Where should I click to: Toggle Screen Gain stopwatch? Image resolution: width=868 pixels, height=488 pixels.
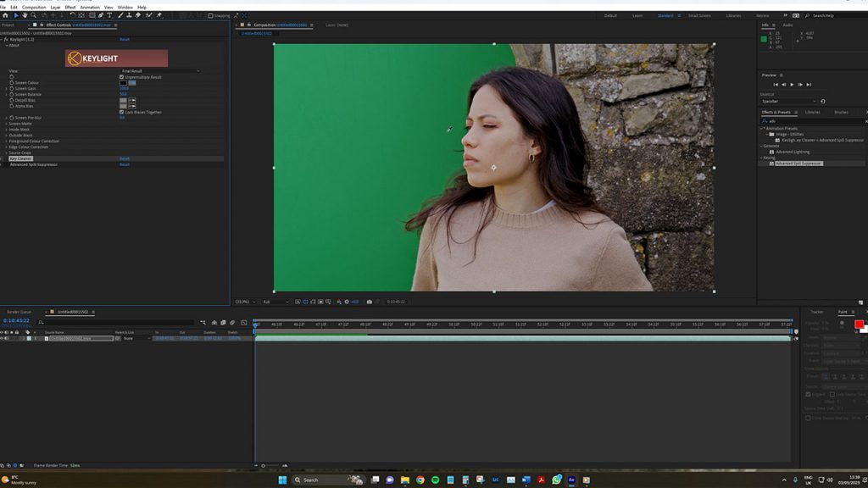click(x=12, y=88)
